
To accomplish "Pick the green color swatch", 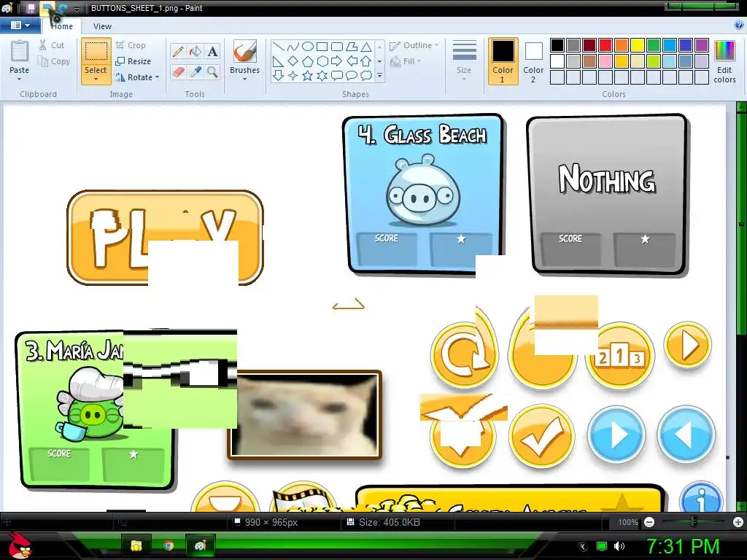I will [x=654, y=45].
